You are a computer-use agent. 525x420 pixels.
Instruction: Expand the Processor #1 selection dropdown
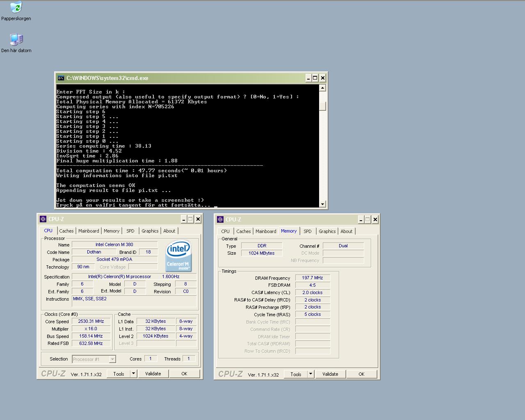[x=112, y=359]
